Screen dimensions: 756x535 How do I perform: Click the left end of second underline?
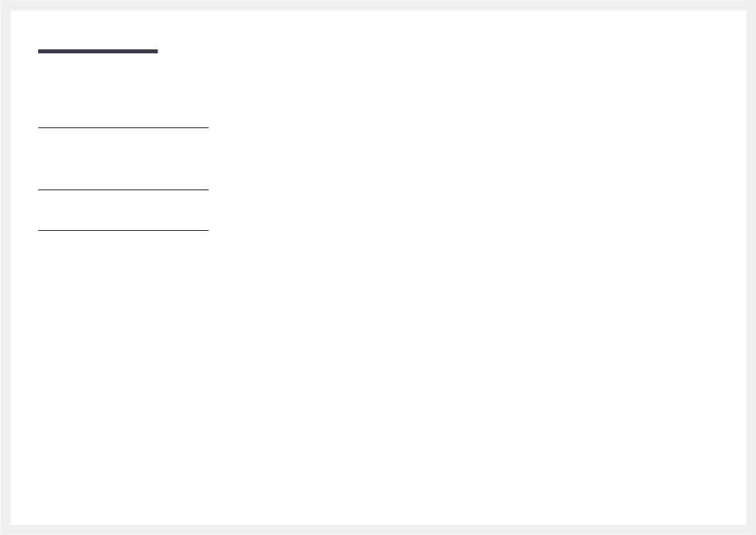40,190
